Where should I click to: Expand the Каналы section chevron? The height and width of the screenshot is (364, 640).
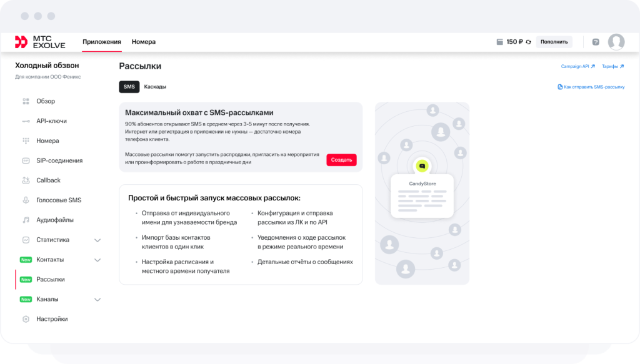point(97,300)
